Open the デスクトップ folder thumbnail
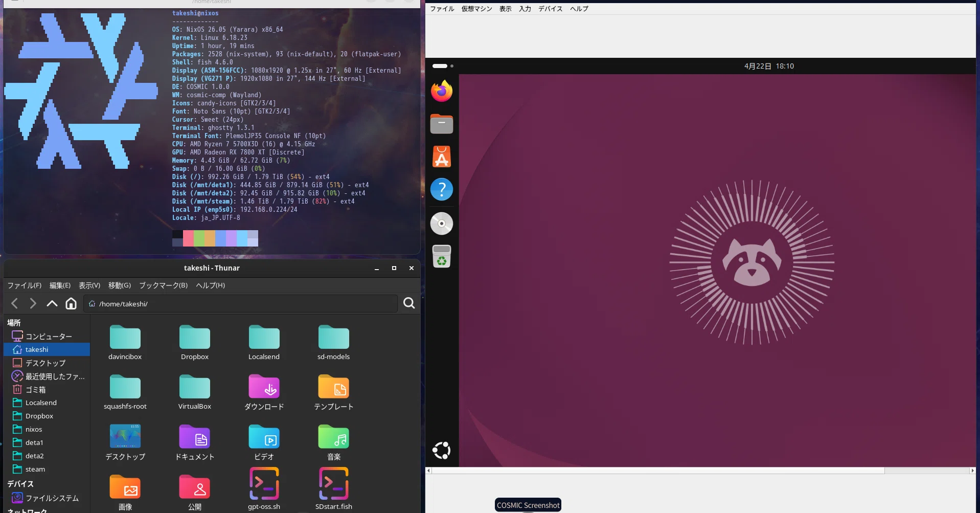Viewport: 980px width, 513px height. 125,442
